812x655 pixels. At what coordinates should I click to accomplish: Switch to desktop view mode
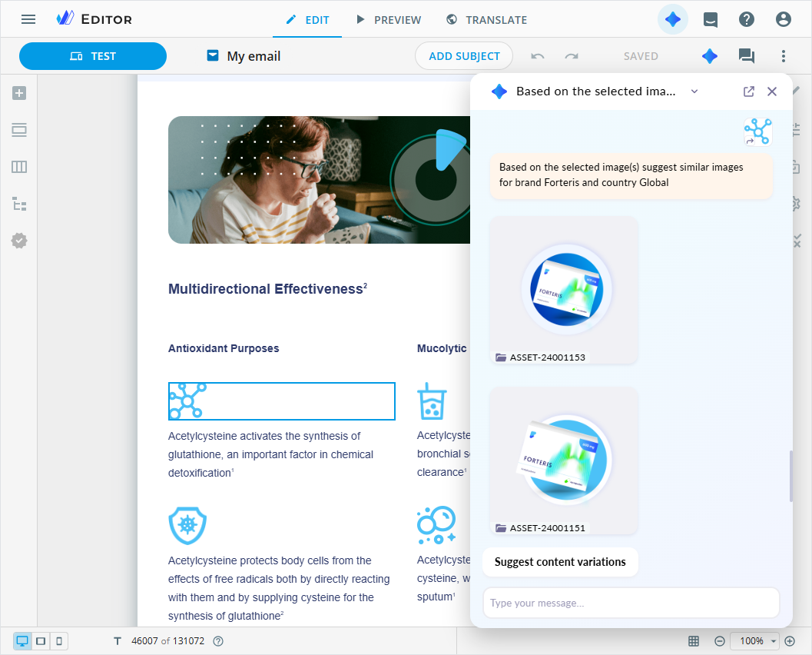(22, 641)
